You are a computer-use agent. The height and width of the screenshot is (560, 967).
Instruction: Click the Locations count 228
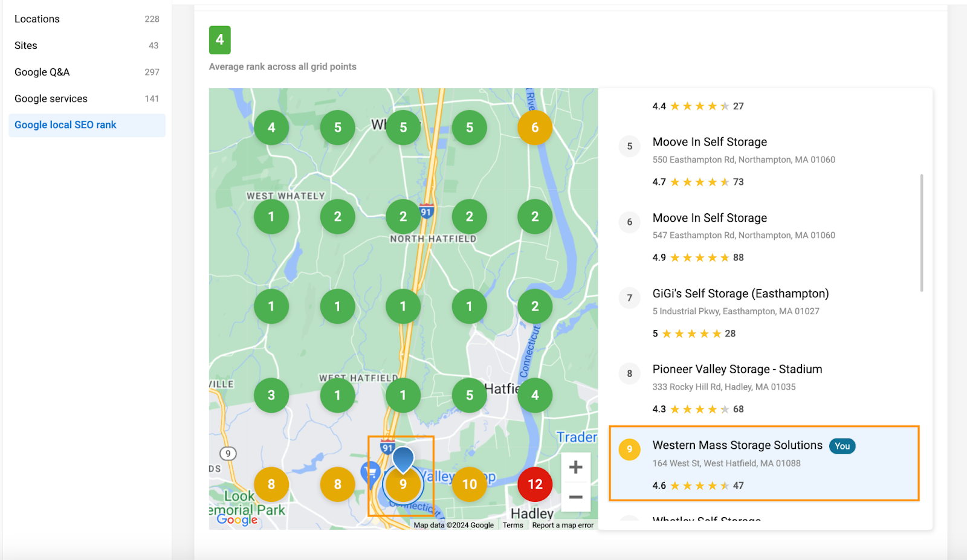(x=152, y=19)
